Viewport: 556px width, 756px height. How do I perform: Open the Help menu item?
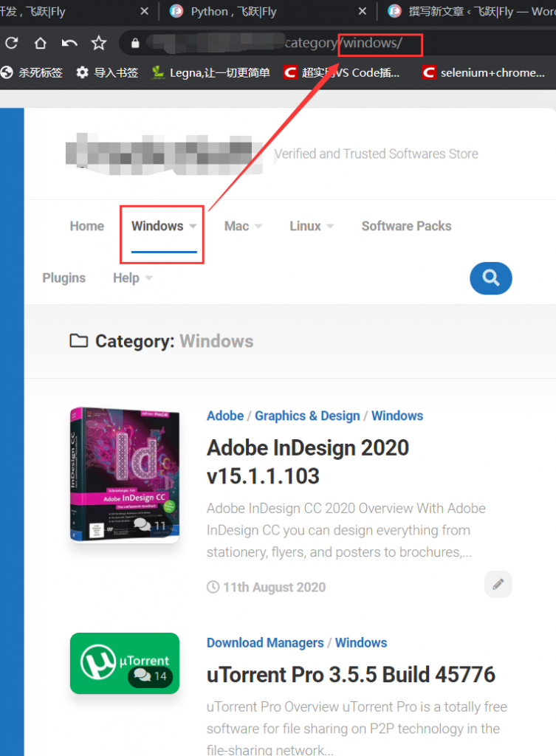coord(126,278)
